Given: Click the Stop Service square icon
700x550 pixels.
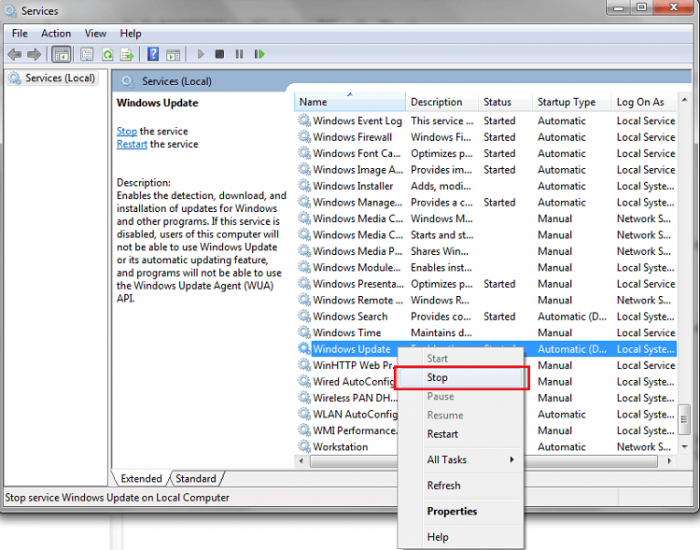Looking at the screenshot, I should [219, 54].
